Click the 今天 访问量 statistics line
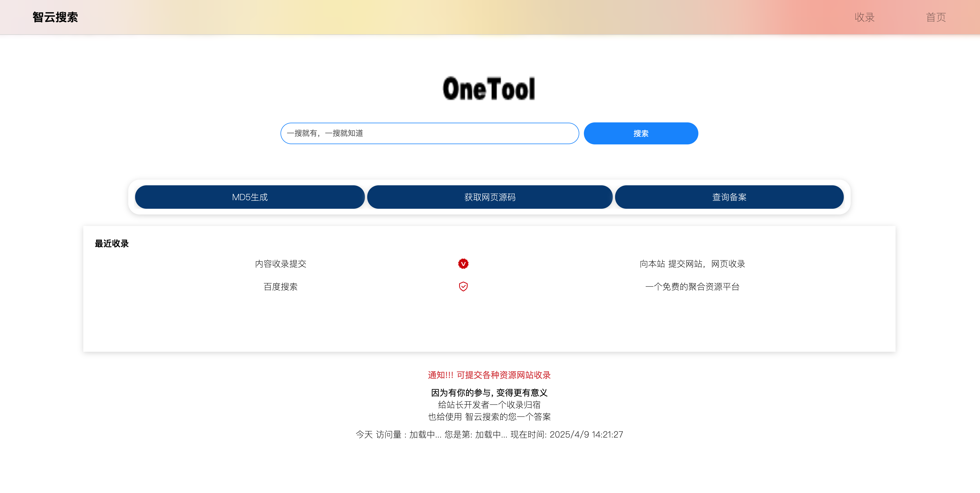Viewport: 980px width, 493px height. point(489,434)
